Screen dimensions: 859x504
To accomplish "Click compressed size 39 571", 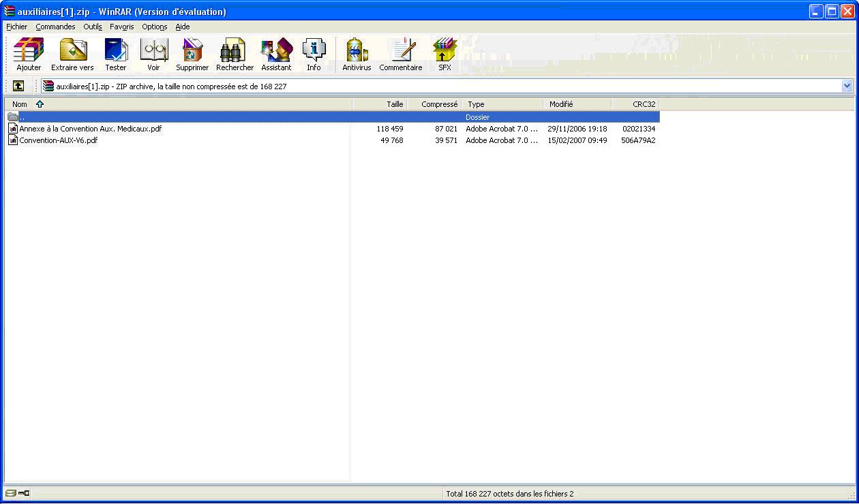I will pyautogui.click(x=447, y=140).
